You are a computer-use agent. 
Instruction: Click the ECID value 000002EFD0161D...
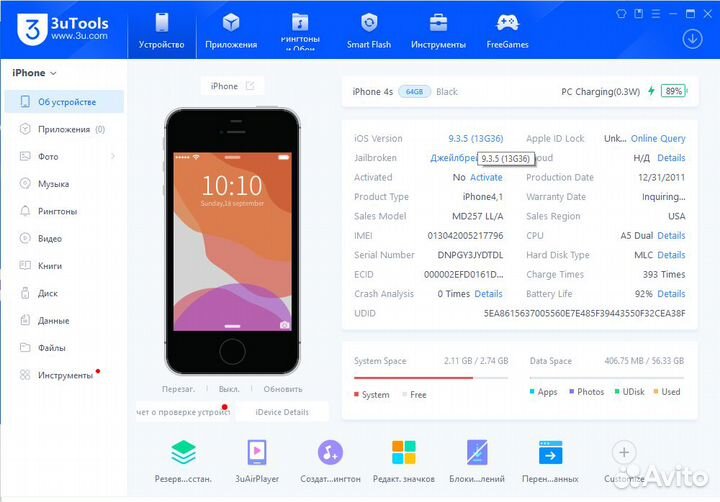coord(463,275)
